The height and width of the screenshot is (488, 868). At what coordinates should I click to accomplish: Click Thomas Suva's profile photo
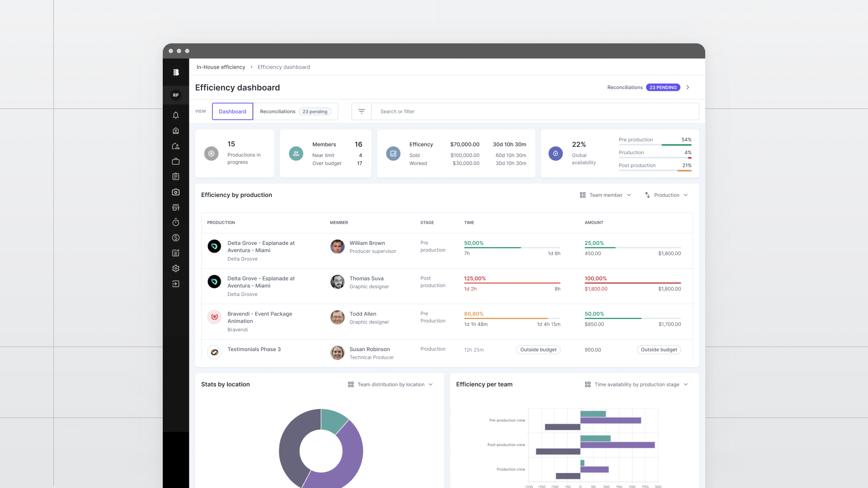click(x=337, y=282)
